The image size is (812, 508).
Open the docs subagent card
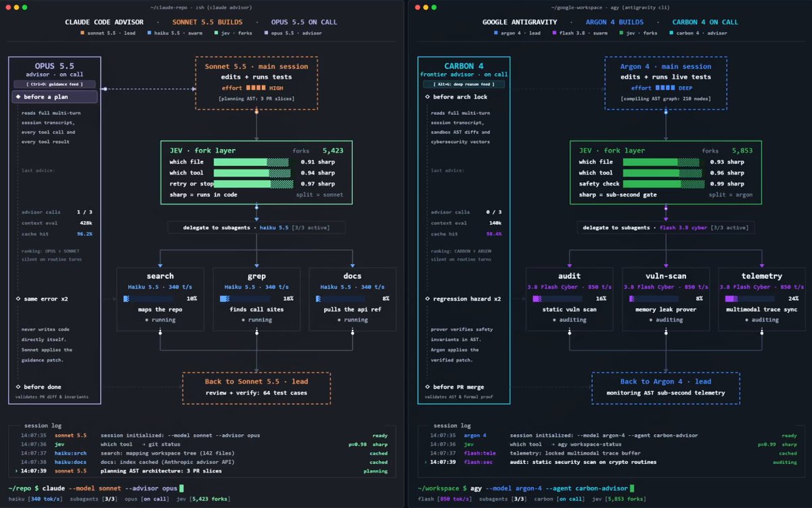(353, 299)
